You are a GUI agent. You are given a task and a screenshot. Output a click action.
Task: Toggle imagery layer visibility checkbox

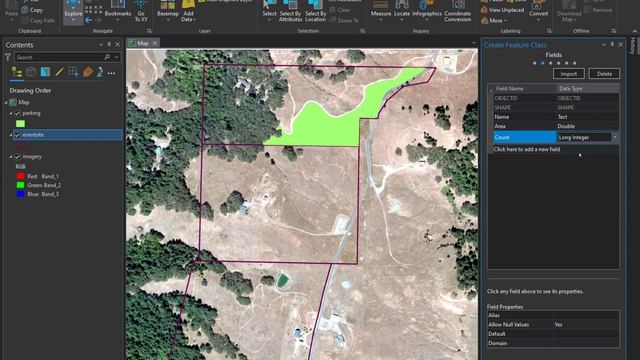pyautogui.click(x=18, y=156)
